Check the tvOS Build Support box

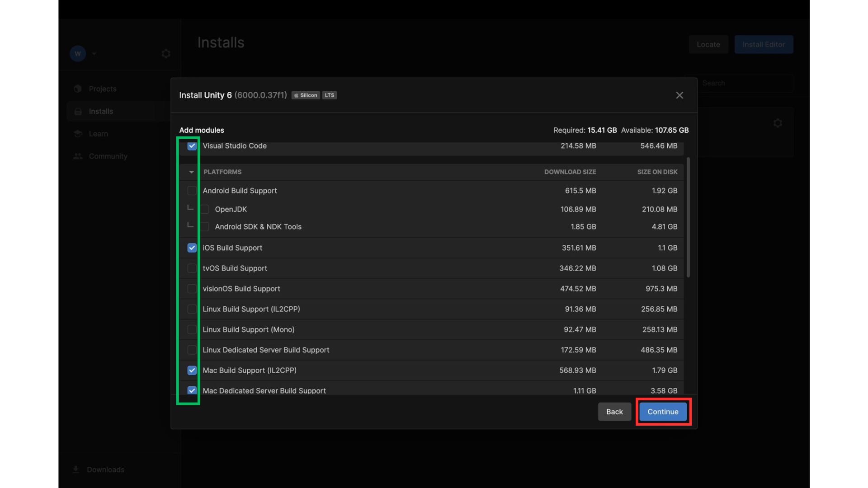pyautogui.click(x=192, y=268)
